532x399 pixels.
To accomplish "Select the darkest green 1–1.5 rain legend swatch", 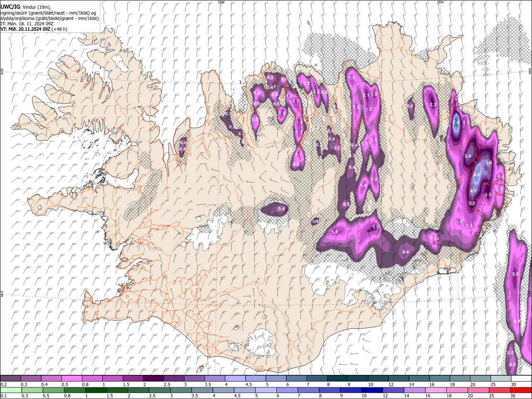I will [x=96, y=390].
